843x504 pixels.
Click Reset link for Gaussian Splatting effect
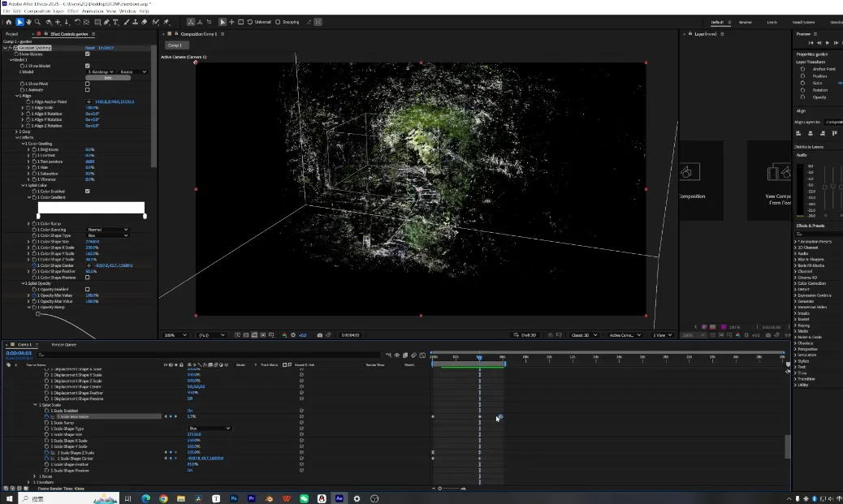[90, 48]
